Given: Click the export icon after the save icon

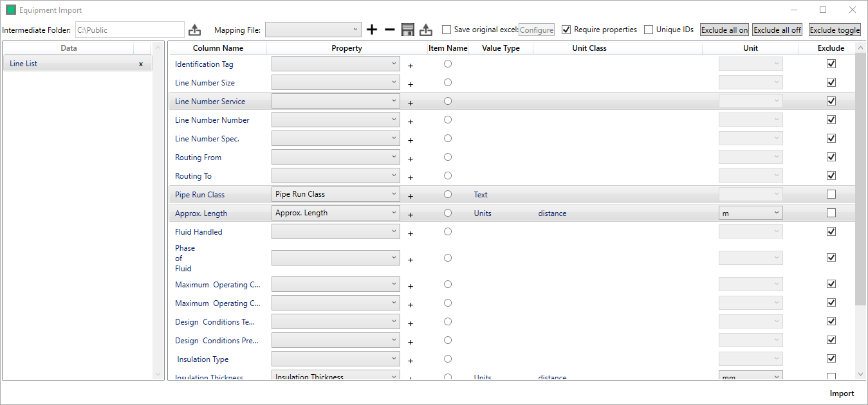Looking at the screenshot, I should [425, 30].
